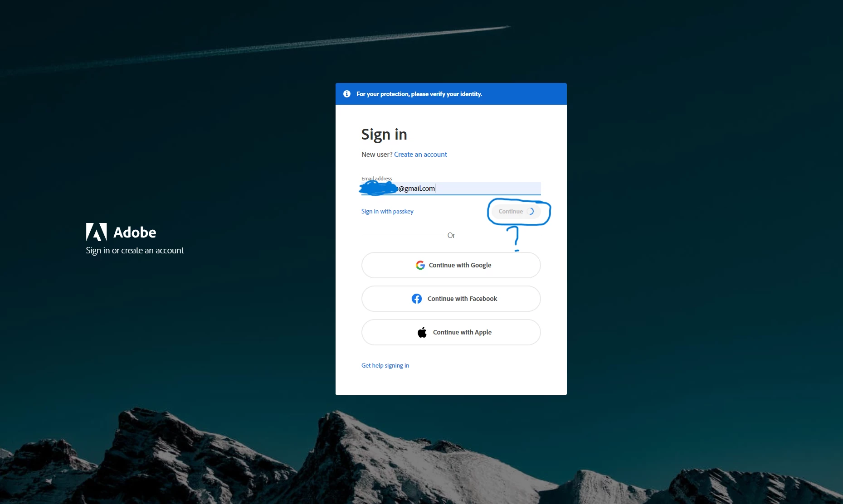The height and width of the screenshot is (504, 843).
Task: Click the Apple logo icon
Action: click(422, 332)
